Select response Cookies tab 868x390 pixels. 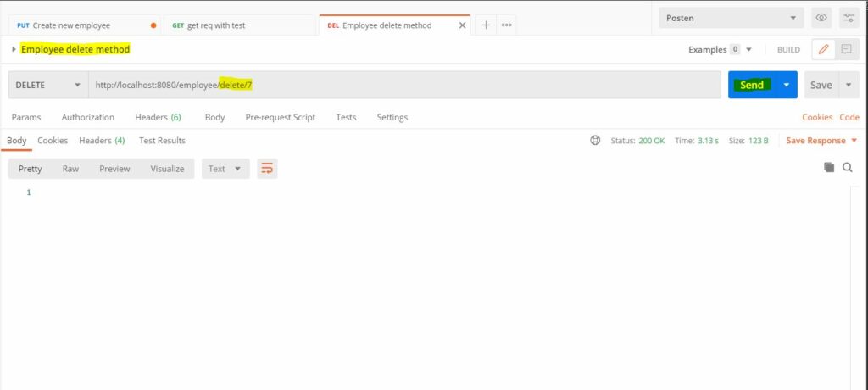53,141
